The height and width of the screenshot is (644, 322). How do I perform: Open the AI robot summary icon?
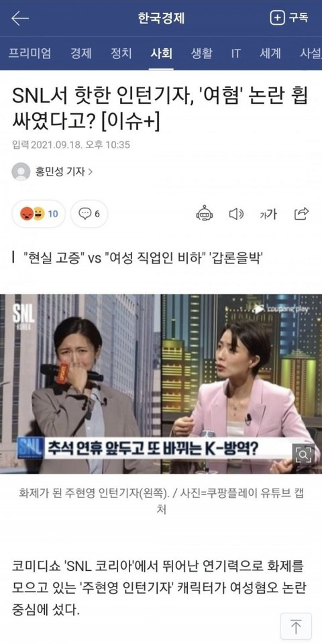point(205,214)
